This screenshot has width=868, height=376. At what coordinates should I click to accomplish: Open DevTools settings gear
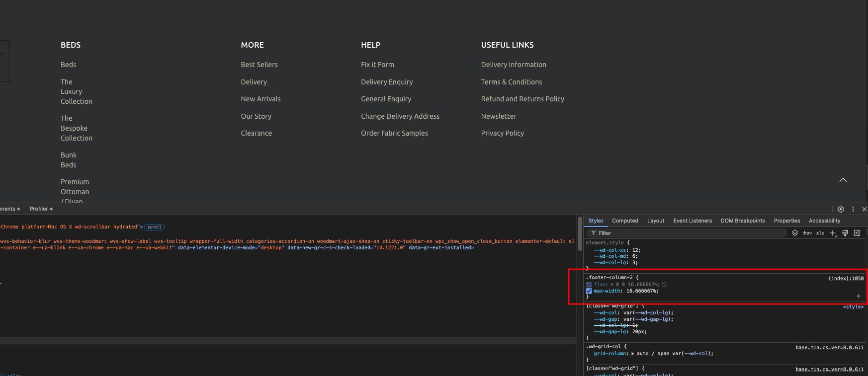(841, 209)
